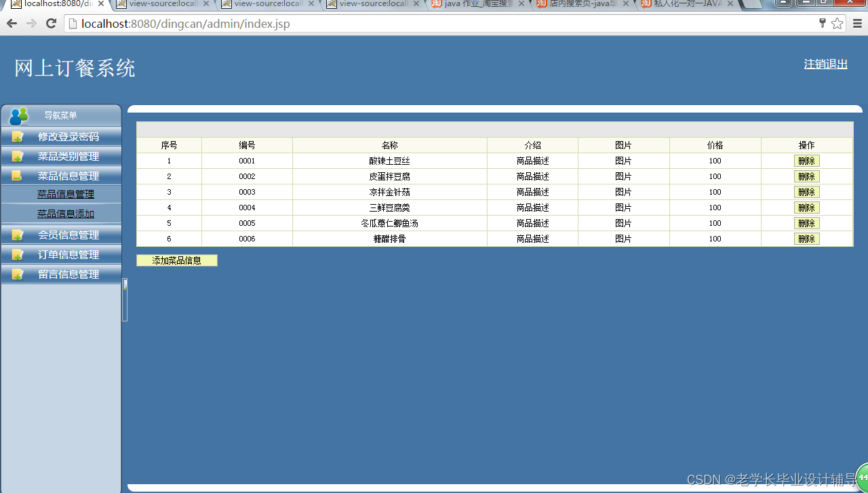
Task: Click 图片 in the 0002 row
Action: [x=623, y=176]
